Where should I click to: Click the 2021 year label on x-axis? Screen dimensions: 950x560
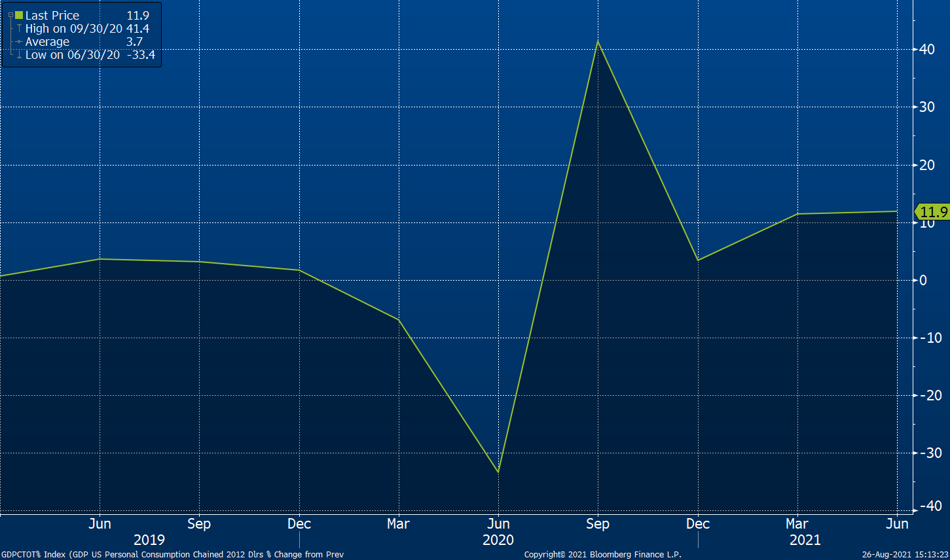click(x=805, y=540)
